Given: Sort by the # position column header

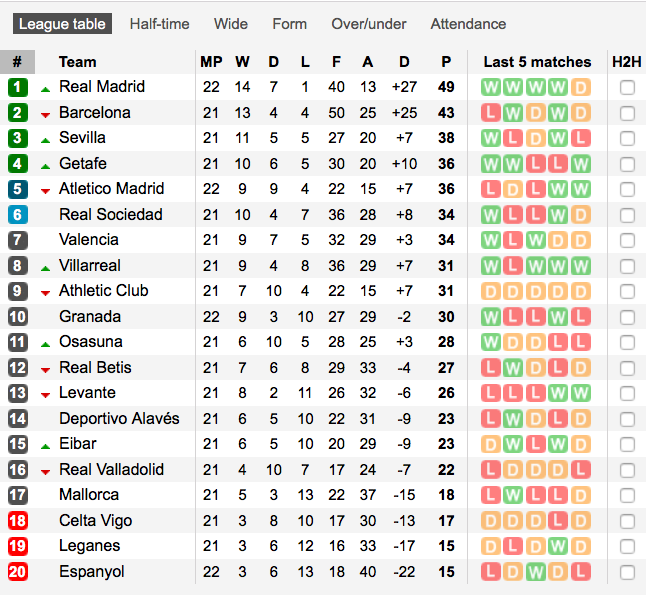Looking at the screenshot, I should (17, 62).
